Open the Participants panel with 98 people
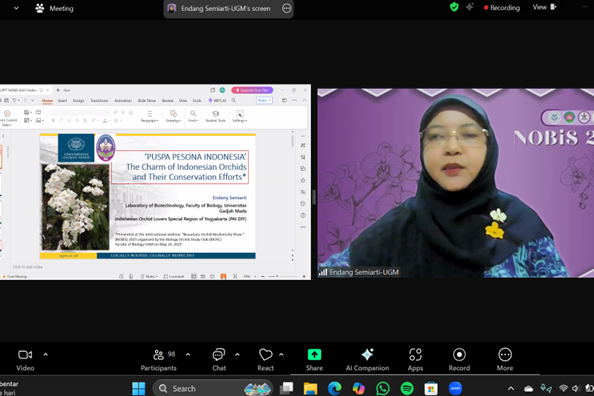The image size is (594, 396). point(158,360)
